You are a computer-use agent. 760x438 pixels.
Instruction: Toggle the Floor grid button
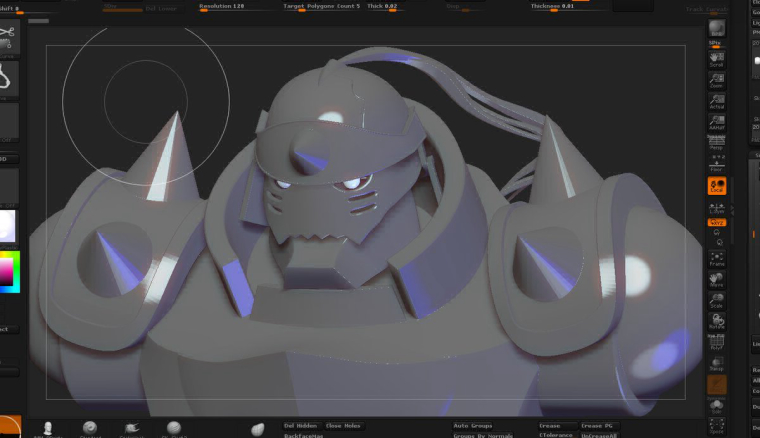pos(716,163)
